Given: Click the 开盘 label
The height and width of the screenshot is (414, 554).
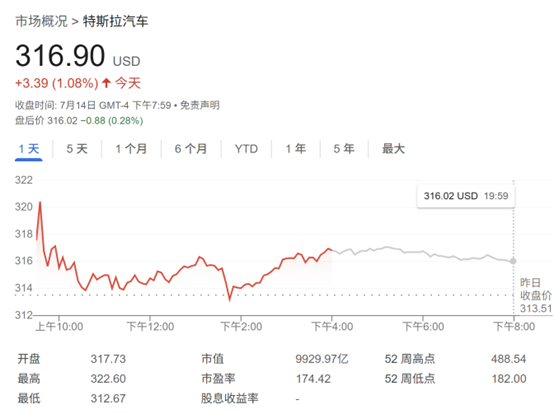Looking at the screenshot, I should pyautogui.click(x=29, y=359).
